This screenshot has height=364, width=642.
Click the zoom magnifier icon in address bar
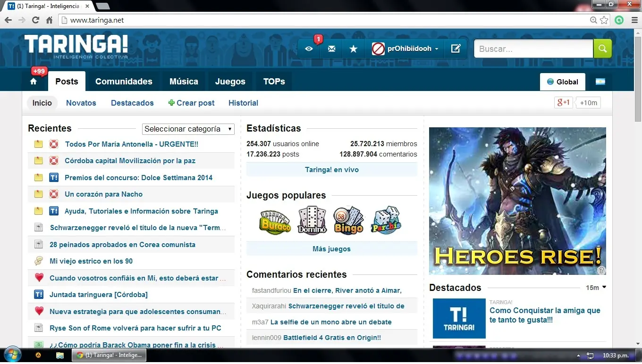(x=594, y=20)
